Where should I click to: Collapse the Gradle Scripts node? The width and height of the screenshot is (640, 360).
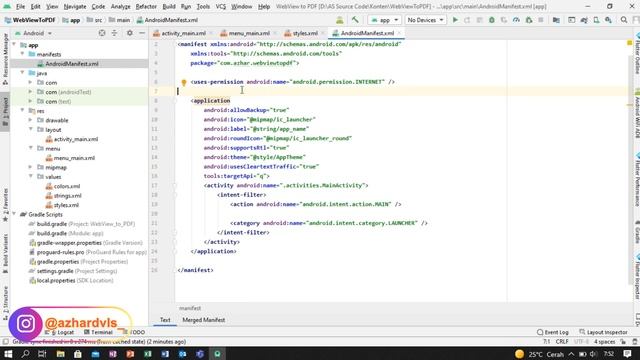point(15,214)
